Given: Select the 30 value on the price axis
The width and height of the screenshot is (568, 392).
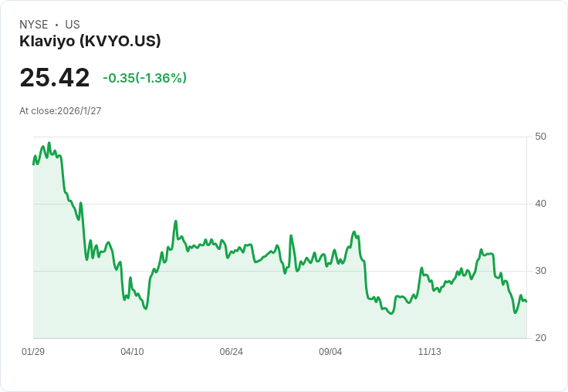Looking at the screenshot, I should pyautogui.click(x=540, y=271).
